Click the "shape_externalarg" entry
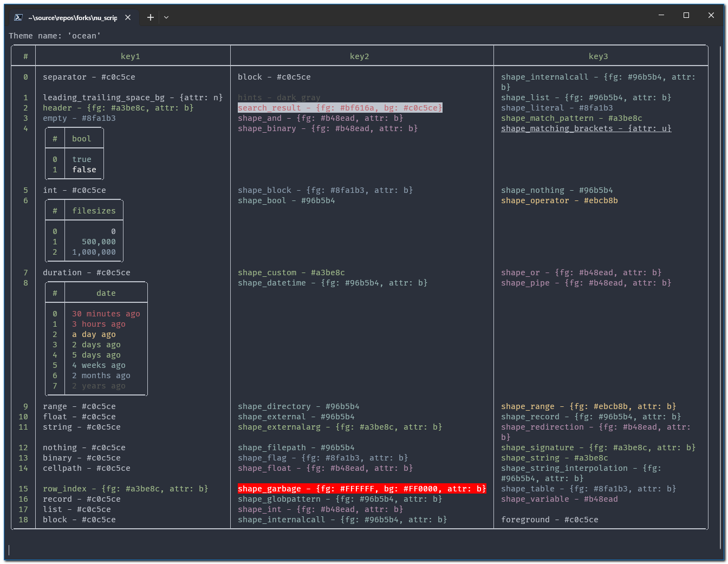This screenshot has width=728, height=564. coord(340,427)
